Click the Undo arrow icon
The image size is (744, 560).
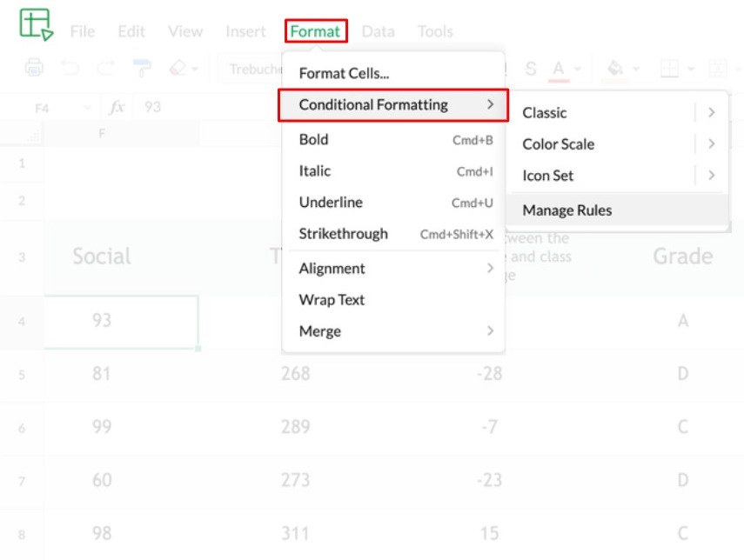70,68
